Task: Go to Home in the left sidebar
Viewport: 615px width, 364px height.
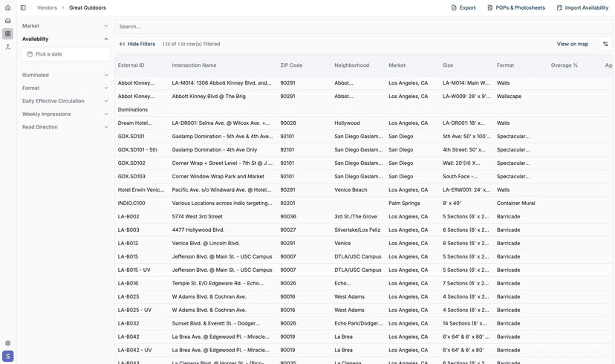Action: [7, 7]
